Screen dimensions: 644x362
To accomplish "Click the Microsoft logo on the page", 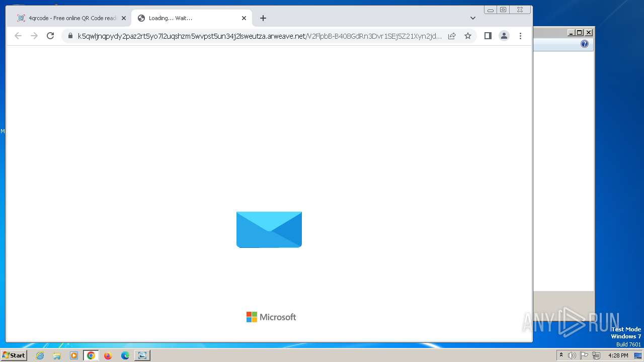I will (271, 317).
